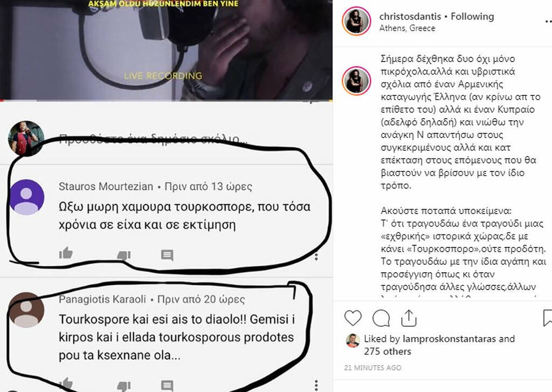Open christosdantis profile picture in header
552x392 pixels.
point(356,21)
